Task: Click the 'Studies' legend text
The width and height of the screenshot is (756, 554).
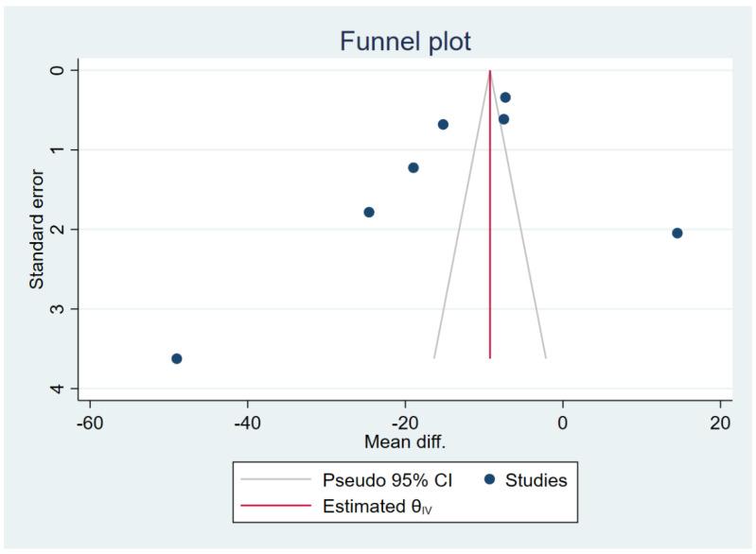Action: point(536,480)
